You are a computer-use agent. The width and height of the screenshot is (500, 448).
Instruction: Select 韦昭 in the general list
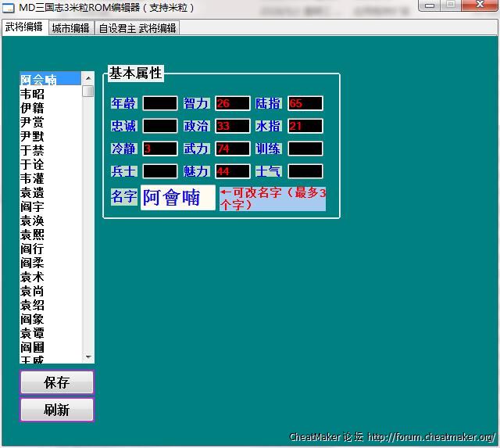(x=33, y=94)
